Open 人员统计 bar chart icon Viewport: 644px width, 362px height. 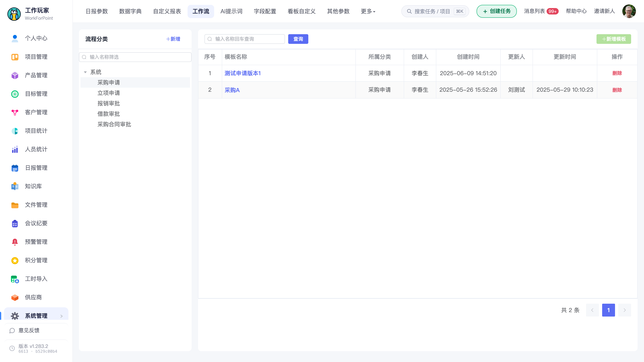pyautogui.click(x=15, y=149)
